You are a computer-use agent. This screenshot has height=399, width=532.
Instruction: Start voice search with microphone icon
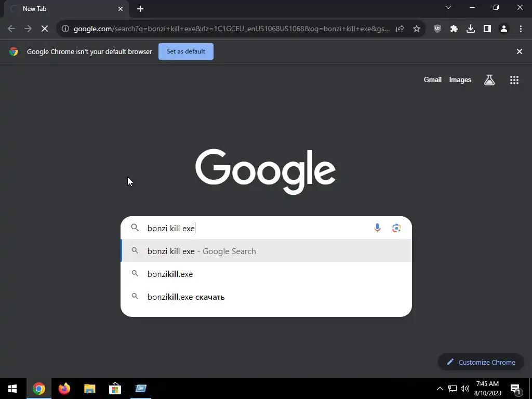coord(377,228)
